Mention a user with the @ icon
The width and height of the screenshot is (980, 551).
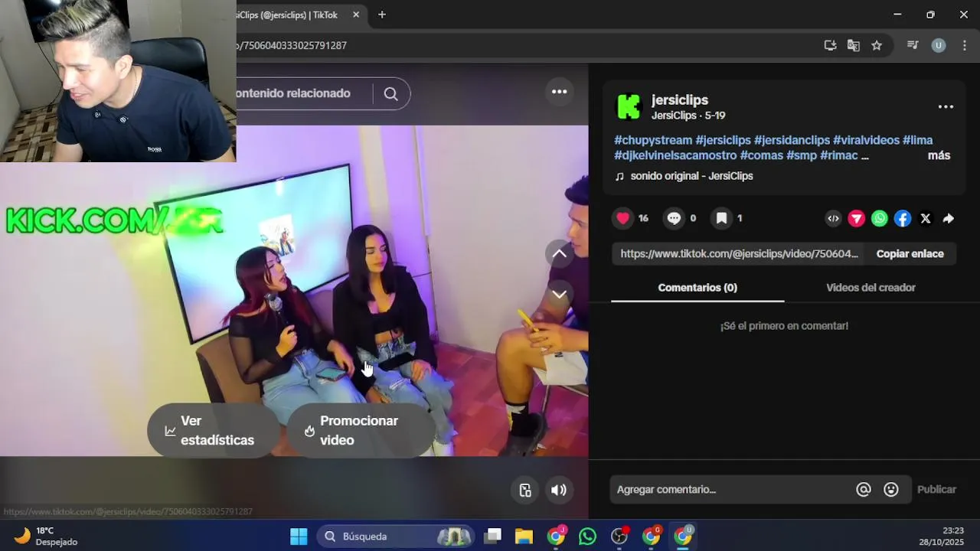coord(864,490)
